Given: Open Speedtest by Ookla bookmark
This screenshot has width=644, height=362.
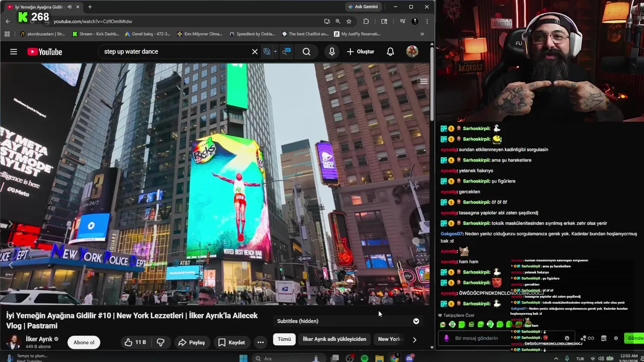Looking at the screenshot, I should [x=252, y=34].
